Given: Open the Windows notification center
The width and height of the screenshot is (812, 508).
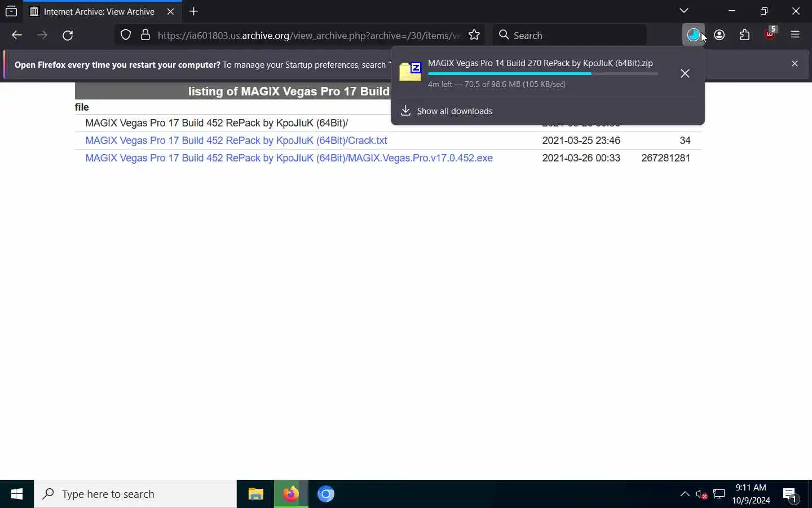Looking at the screenshot, I should click(791, 495).
